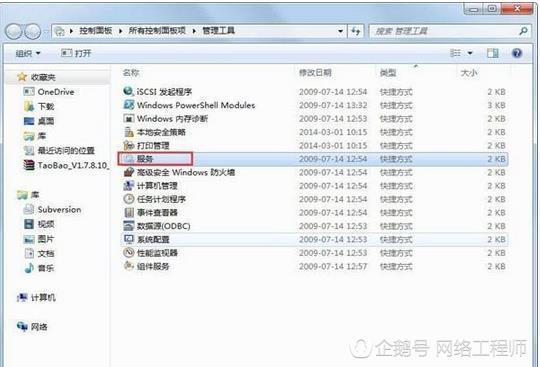Select the 数据源(ODBC) icon
Screen dimensions: 540x367
[x=128, y=226]
